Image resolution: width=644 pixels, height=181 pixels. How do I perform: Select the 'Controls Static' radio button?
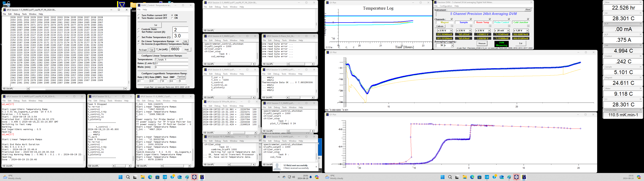pos(139,29)
